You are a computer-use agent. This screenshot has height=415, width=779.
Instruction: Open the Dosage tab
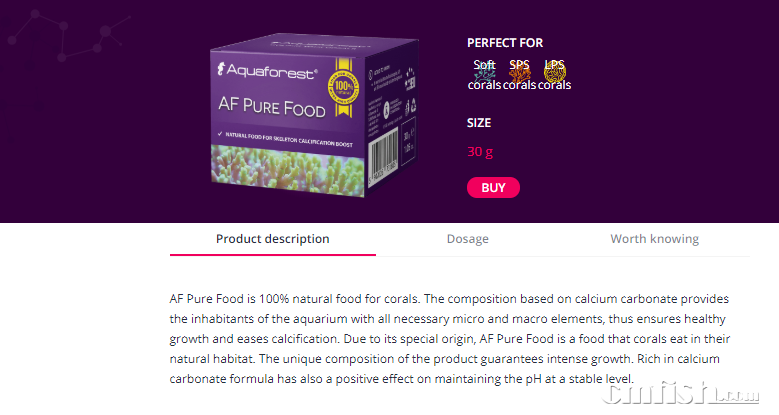pyautogui.click(x=467, y=239)
